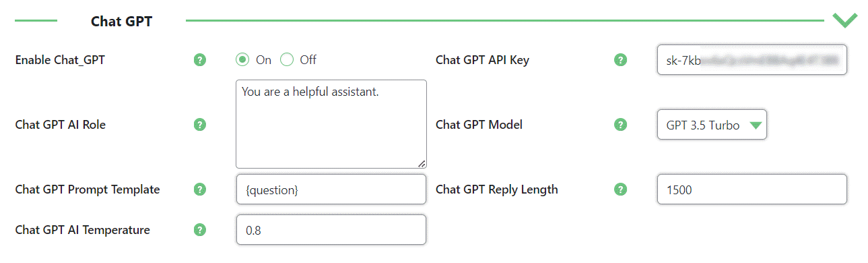The width and height of the screenshot is (868, 263).
Task: Click help icon beside Enable Chat_GPT
Action: [199, 60]
